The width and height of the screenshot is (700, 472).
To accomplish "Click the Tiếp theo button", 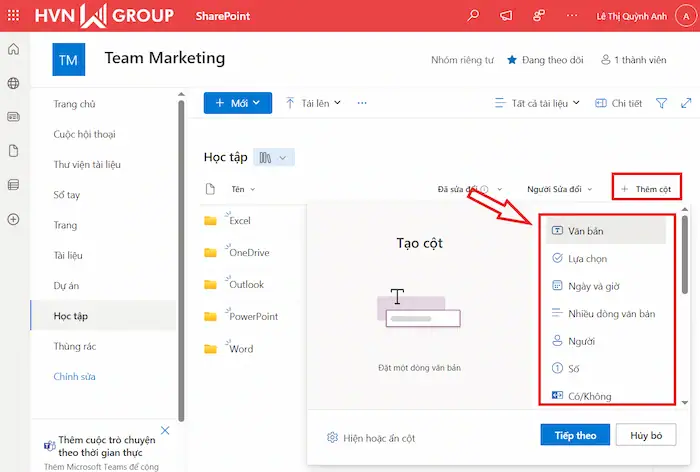I will click(x=574, y=436).
